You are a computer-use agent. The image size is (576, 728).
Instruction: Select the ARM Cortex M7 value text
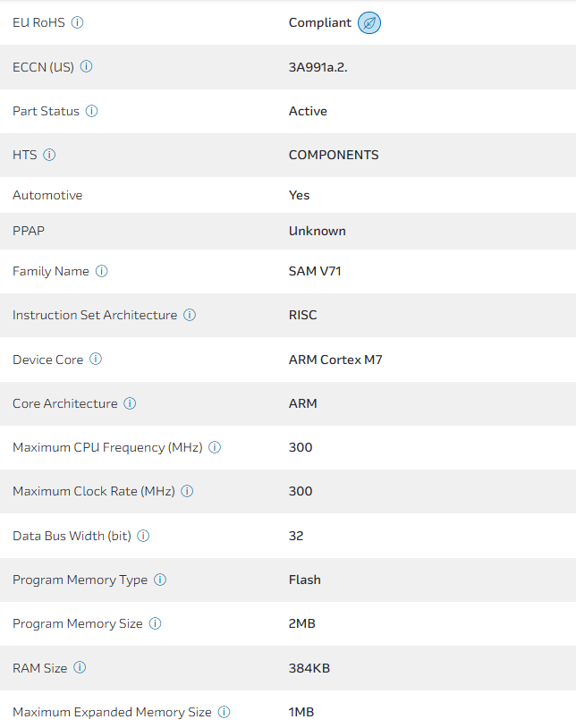(335, 360)
